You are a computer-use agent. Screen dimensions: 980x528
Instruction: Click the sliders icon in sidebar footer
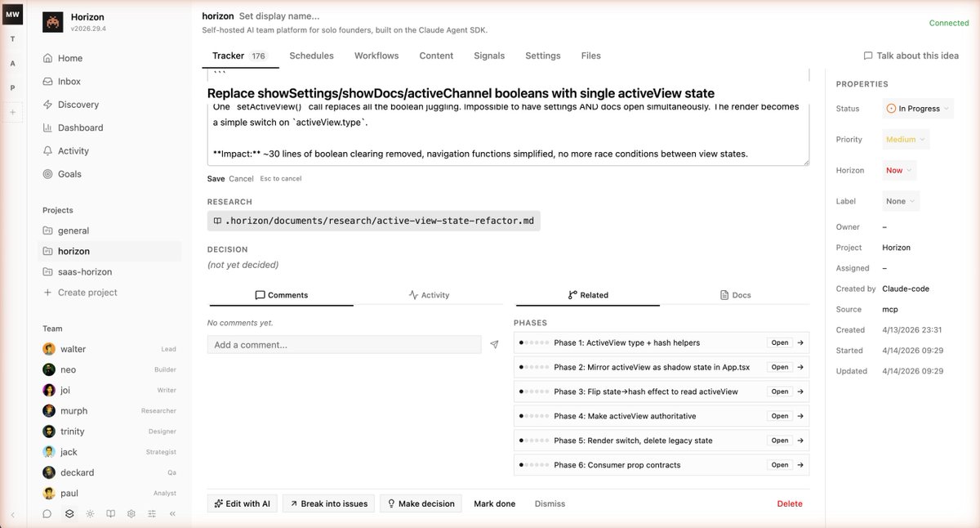pyautogui.click(x=152, y=514)
